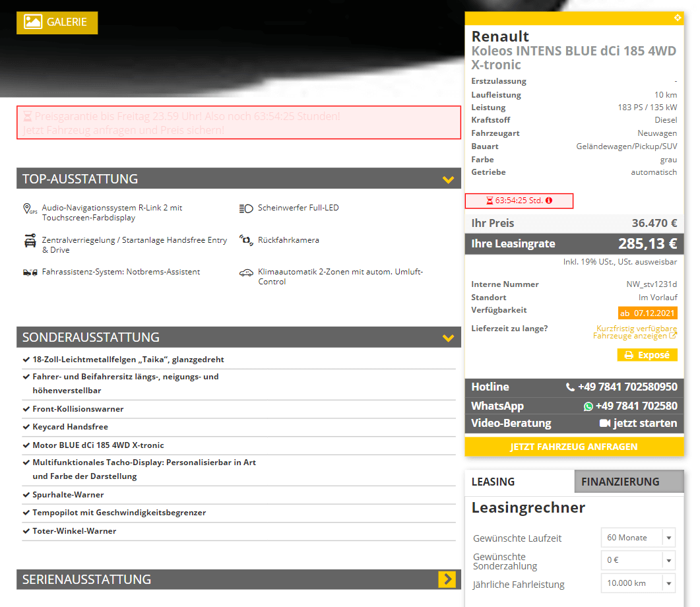The width and height of the screenshot is (700, 607).
Task: Open the Kurzfristig verfügbare Fahrzeuge anzeigen link
Action: pyautogui.click(x=635, y=332)
